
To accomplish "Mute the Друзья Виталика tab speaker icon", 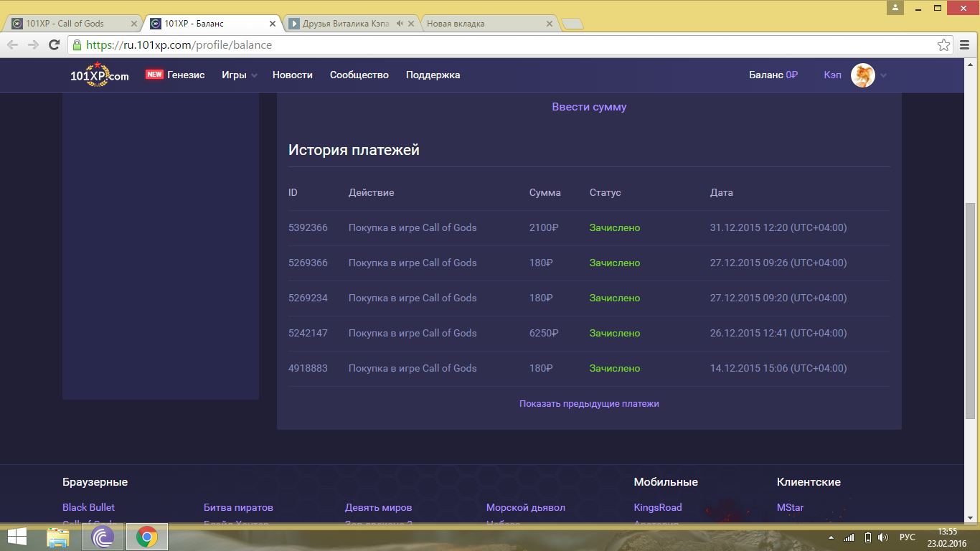I will click(400, 24).
